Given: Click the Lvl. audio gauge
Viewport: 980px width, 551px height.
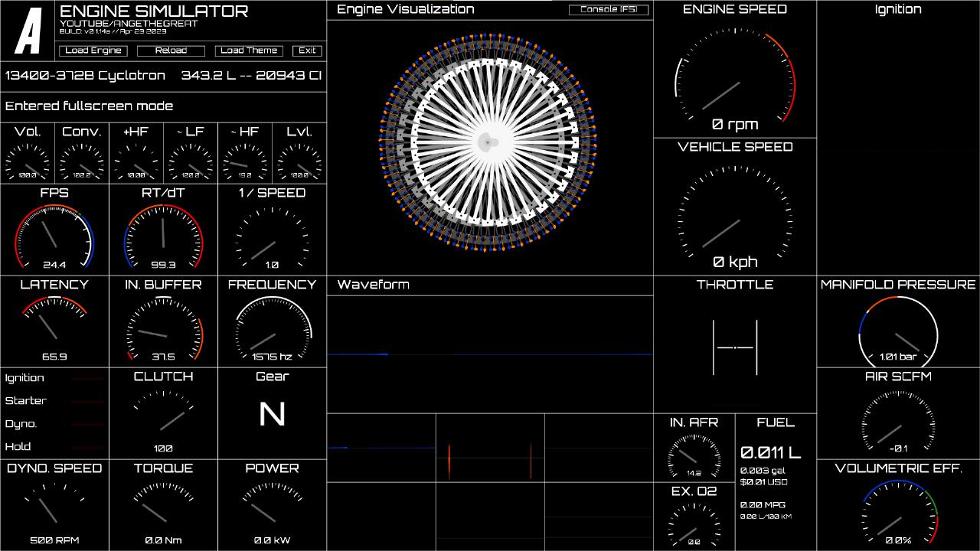Looking at the screenshot, I should point(299,162).
